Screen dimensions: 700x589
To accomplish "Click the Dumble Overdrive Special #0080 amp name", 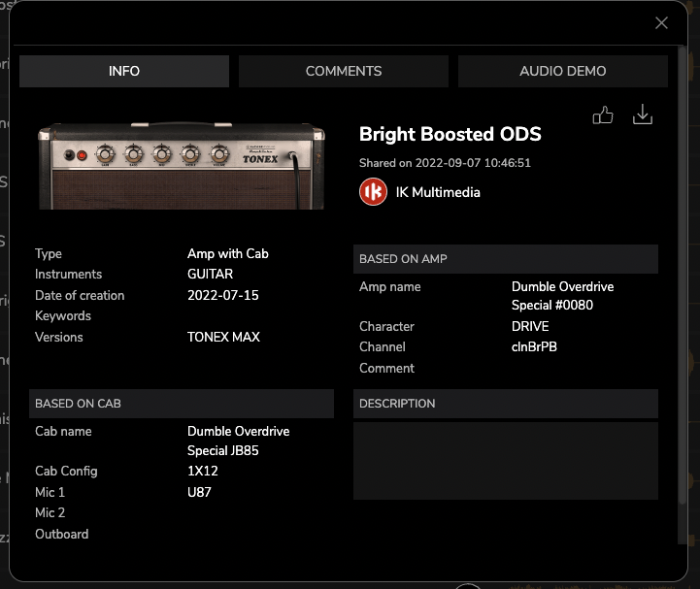I will tap(562, 296).
